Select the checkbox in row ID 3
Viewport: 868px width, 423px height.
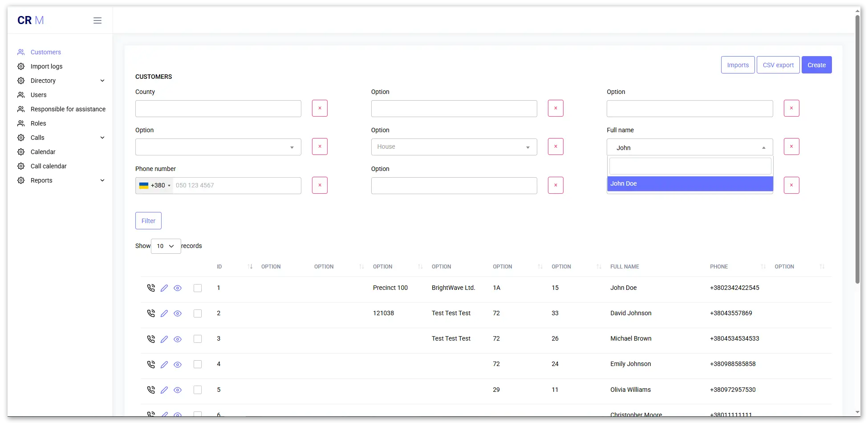(x=198, y=339)
